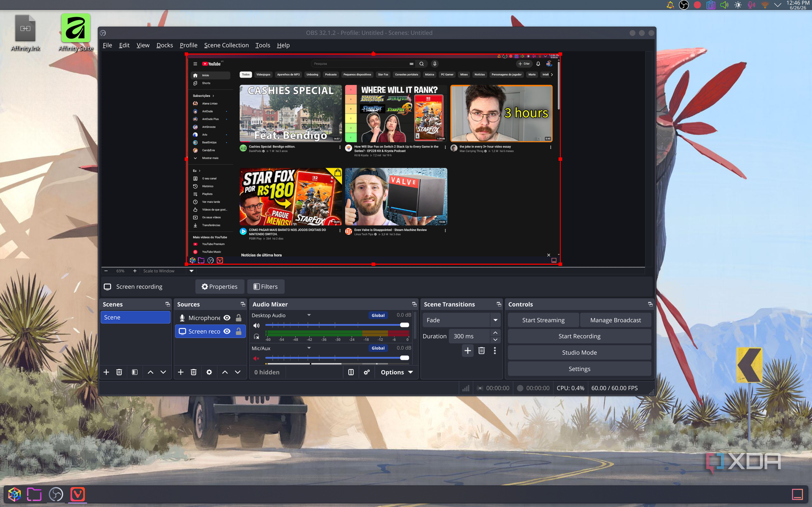Toggle visibility of the Screen recording source

point(227,331)
